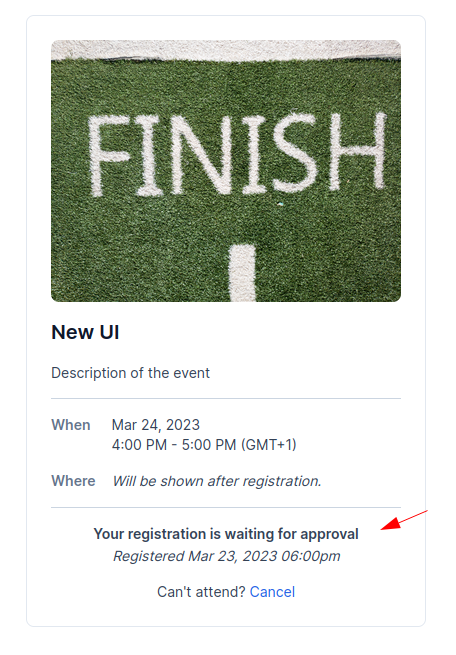Screen dimensions: 456x655
Task: Click the letter H in FINISH
Action: coord(357,151)
